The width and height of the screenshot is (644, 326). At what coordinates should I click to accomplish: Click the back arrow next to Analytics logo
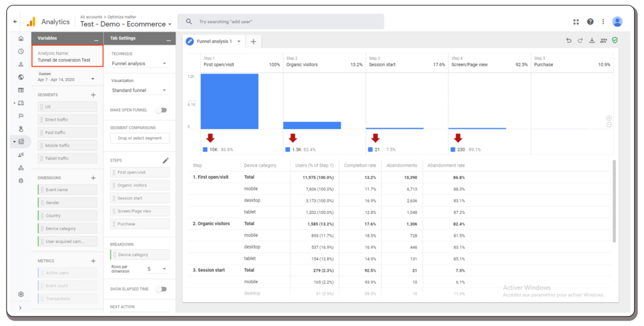pos(15,22)
